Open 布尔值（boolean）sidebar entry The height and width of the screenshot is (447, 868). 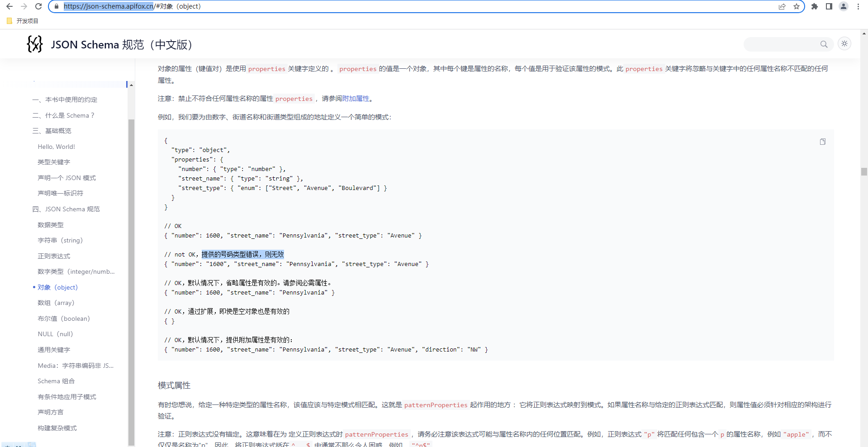point(64,319)
